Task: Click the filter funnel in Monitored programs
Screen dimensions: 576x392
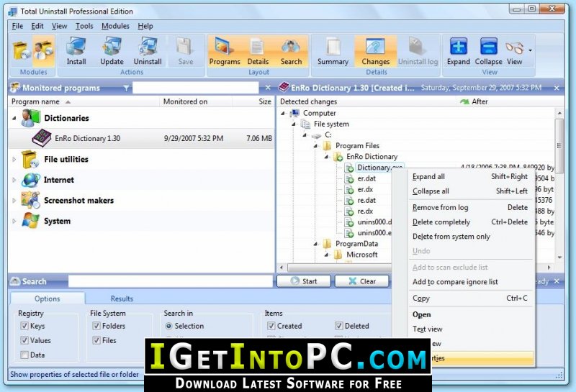Action: click(x=126, y=88)
